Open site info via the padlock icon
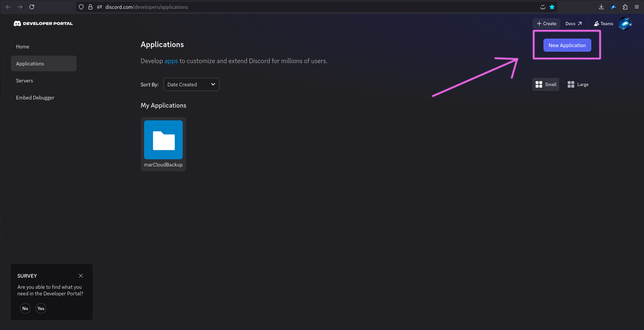 [90, 7]
